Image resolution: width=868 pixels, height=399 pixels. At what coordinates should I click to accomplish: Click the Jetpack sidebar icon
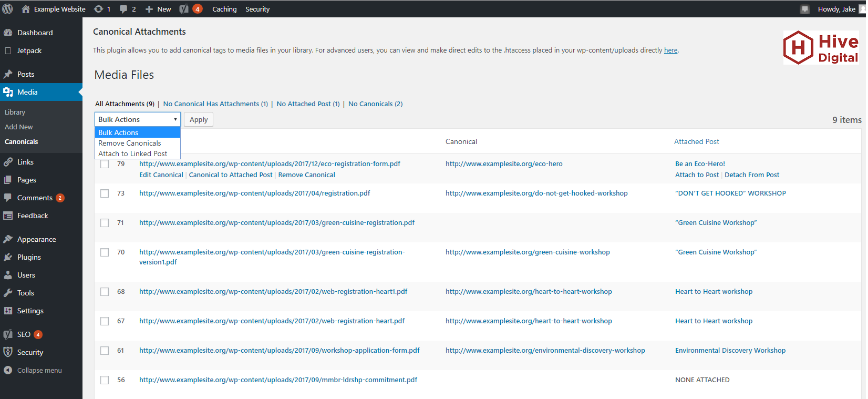(x=8, y=50)
